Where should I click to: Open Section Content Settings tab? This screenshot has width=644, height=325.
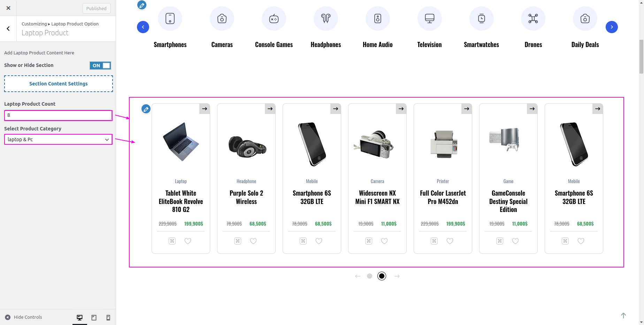click(59, 84)
